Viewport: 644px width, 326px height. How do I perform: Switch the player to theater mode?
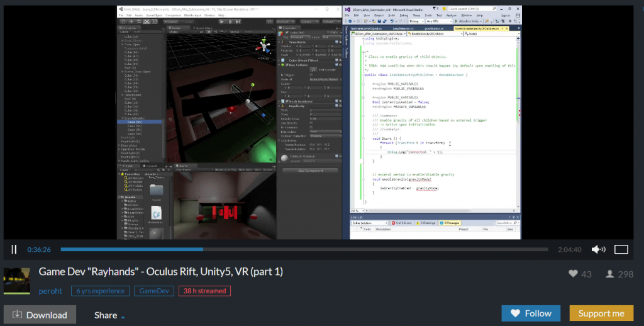click(x=621, y=249)
